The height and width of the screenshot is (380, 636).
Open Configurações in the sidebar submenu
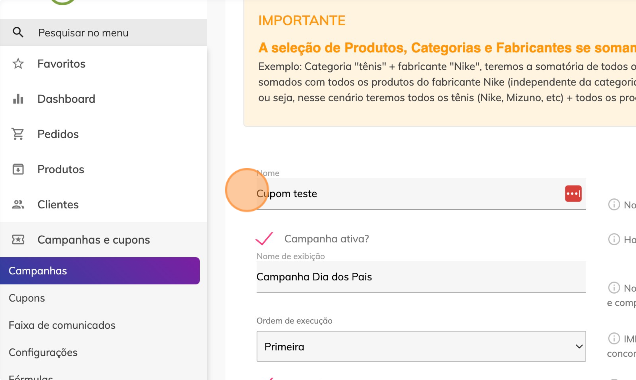[x=43, y=352]
